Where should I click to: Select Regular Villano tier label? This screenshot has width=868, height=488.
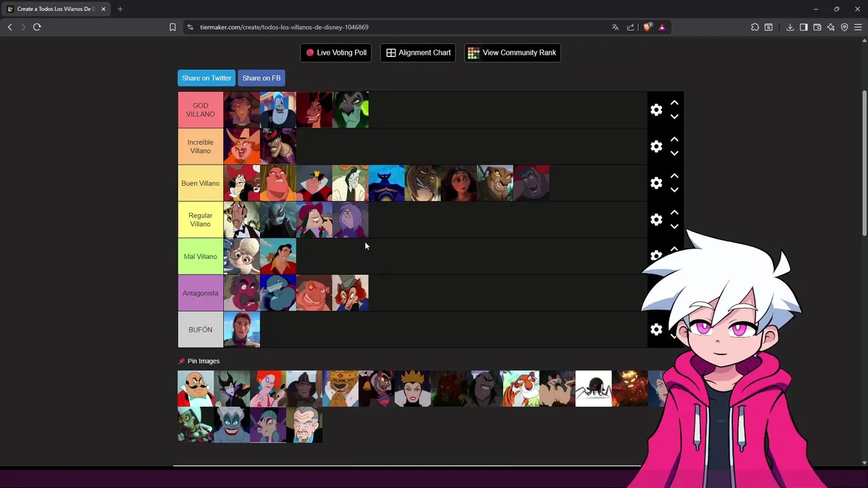click(200, 220)
